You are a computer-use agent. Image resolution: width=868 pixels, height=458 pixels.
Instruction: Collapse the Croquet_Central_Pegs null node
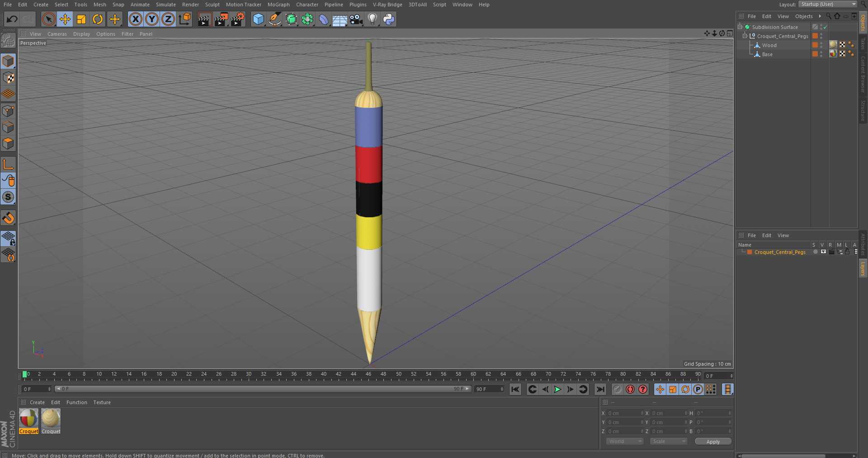[x=745, y=36]
